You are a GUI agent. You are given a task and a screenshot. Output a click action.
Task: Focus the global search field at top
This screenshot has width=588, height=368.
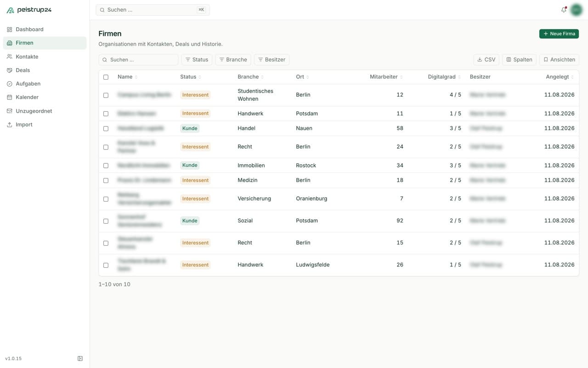[x=153, y=10]
